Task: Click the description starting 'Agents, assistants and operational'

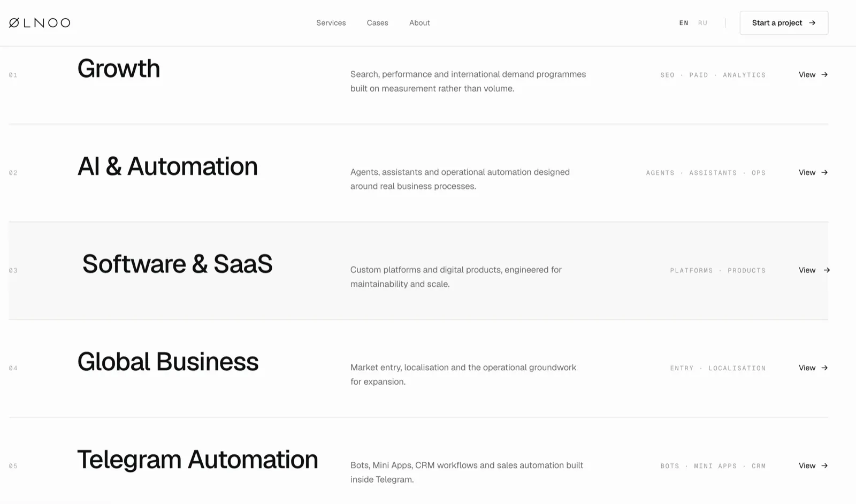Action: [x=460, y=179]
